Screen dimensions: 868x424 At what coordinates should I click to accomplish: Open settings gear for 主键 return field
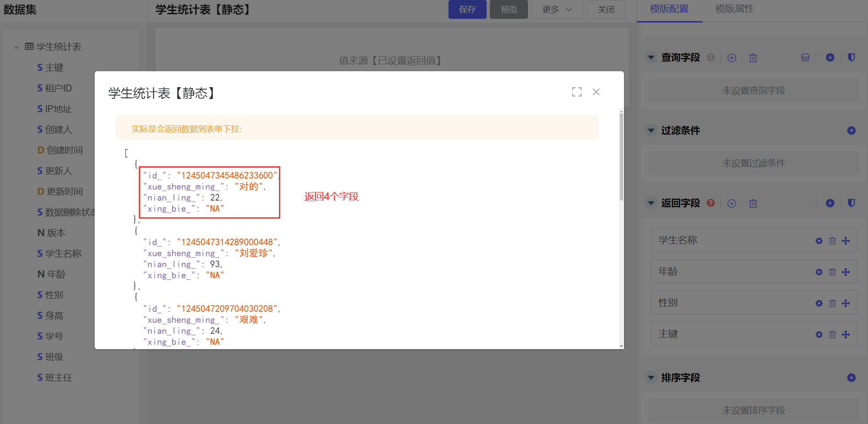[819, 334]
